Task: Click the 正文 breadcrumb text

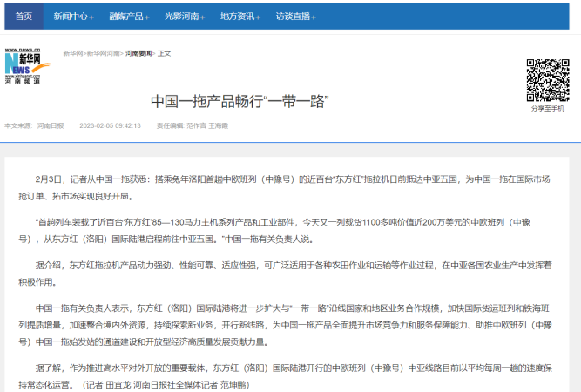Action: click(164, 53)
